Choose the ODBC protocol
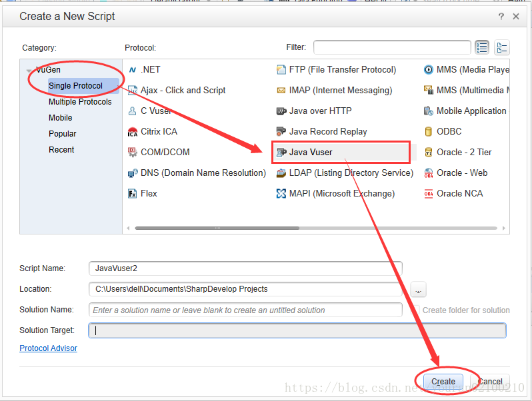 [443, 131]
